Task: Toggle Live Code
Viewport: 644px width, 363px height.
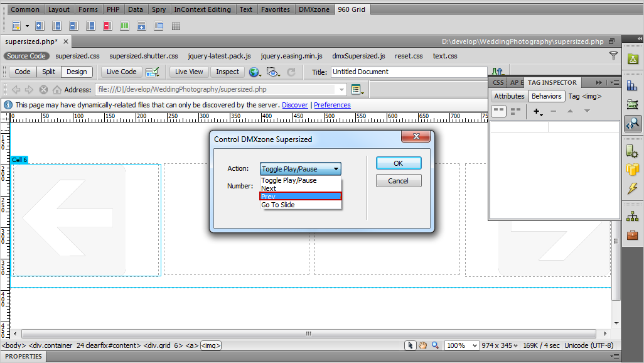Action: pos(122,72)
